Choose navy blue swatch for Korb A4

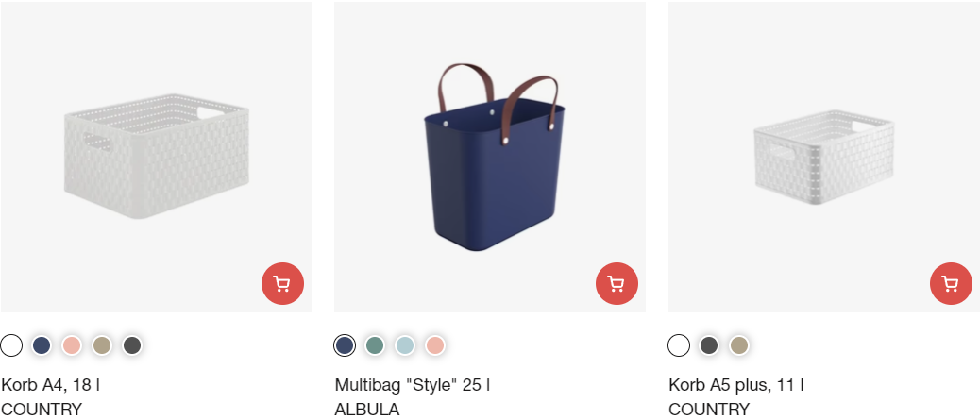42,345
